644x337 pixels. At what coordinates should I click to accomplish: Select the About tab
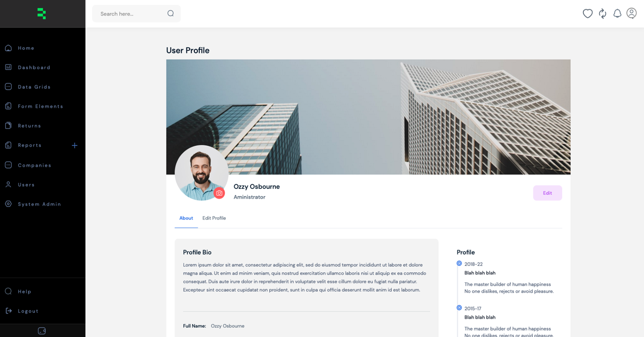point(186,218)
